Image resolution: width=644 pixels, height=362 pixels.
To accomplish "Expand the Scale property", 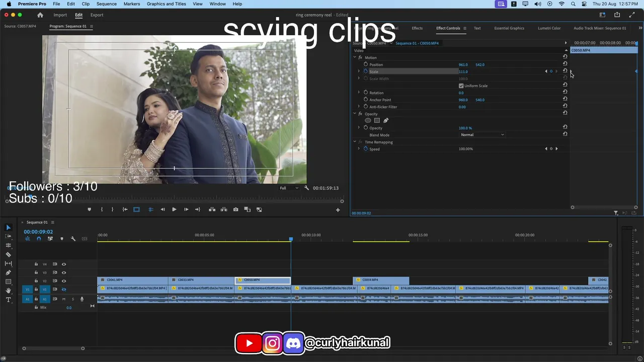I will [x=359, y=71].
